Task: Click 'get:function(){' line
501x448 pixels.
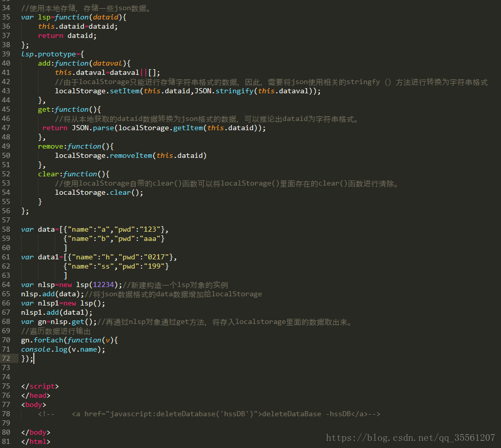Action: [69, 109]
